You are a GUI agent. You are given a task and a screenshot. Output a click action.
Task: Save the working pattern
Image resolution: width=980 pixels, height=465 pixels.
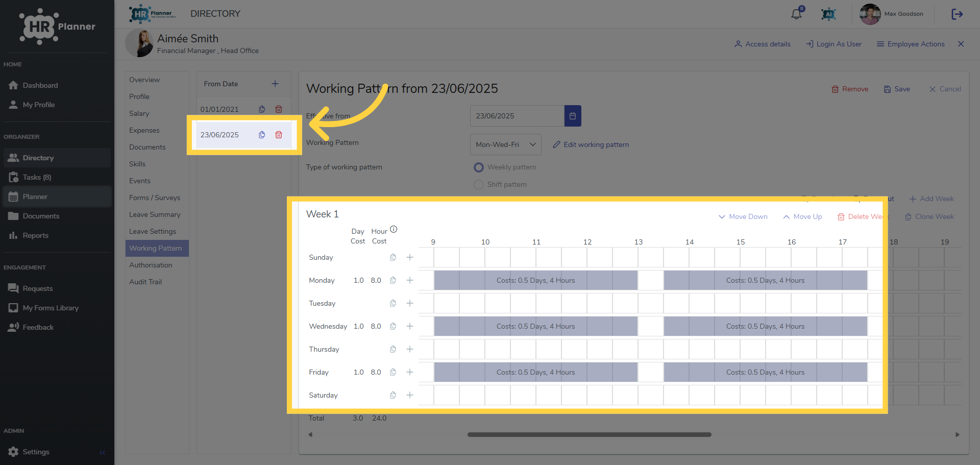click(897, 89)
